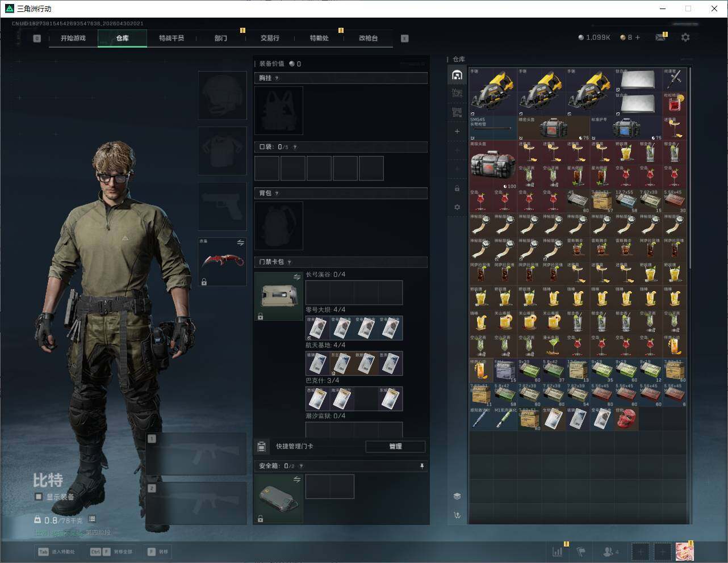
Task: Select the 标准护甲 repair kit bag
Action: pos(626,128)
